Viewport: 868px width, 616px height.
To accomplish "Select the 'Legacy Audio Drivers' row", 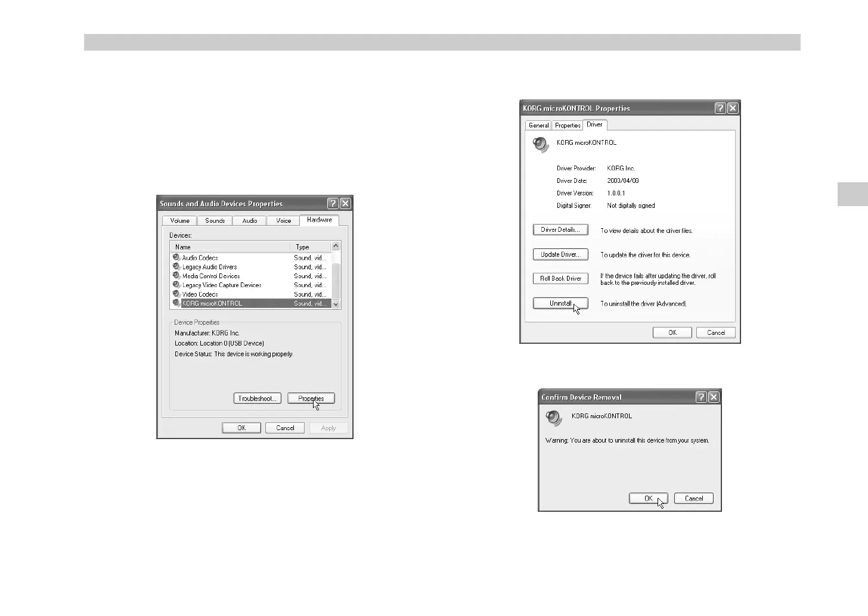I will (250, 267).
